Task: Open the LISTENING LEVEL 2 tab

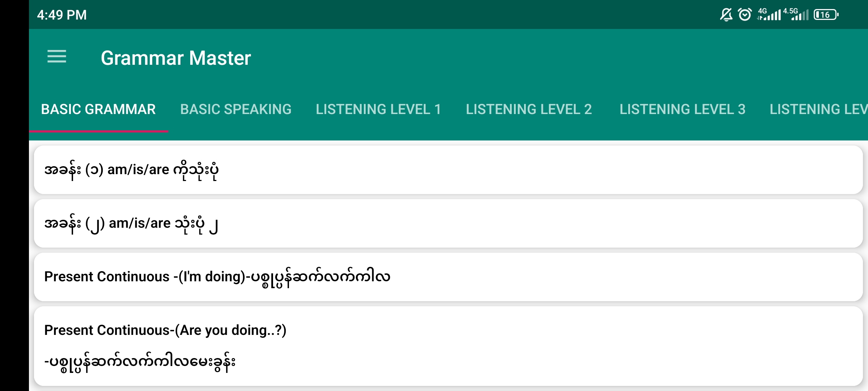Action: pyautogui.click(x=529, y=109)
